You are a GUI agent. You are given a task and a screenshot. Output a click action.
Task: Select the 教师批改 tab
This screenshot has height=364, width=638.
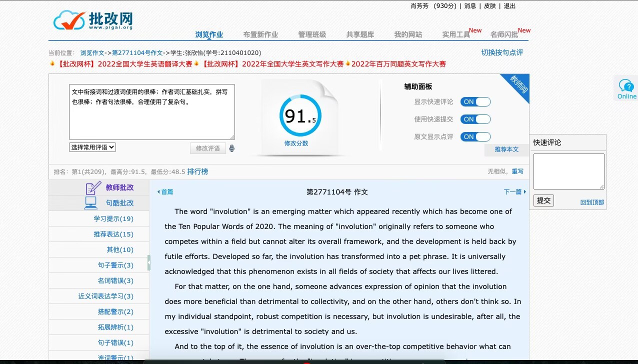click(x=119, y=188)
